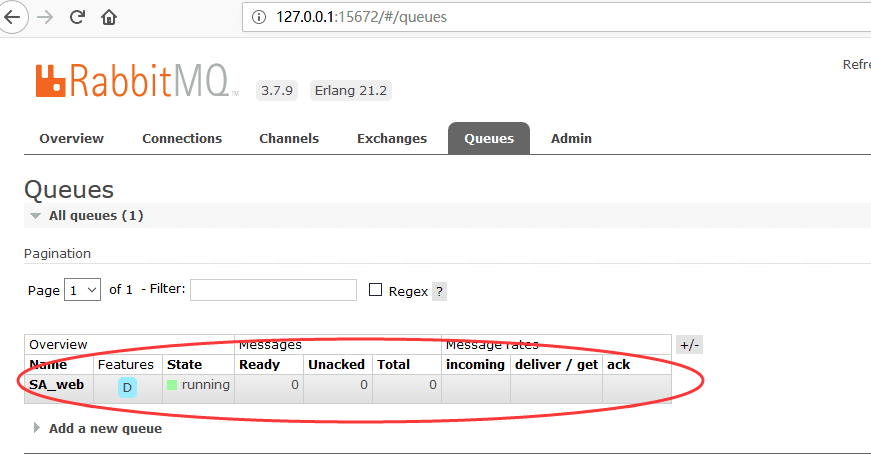Click the browser back arrow

12,17
